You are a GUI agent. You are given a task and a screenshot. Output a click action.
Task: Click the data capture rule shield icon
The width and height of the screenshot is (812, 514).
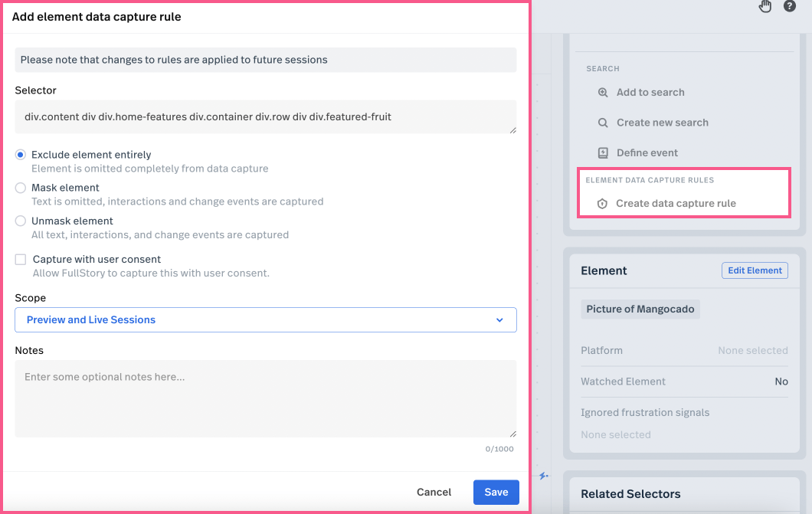(x=602, y=204)
